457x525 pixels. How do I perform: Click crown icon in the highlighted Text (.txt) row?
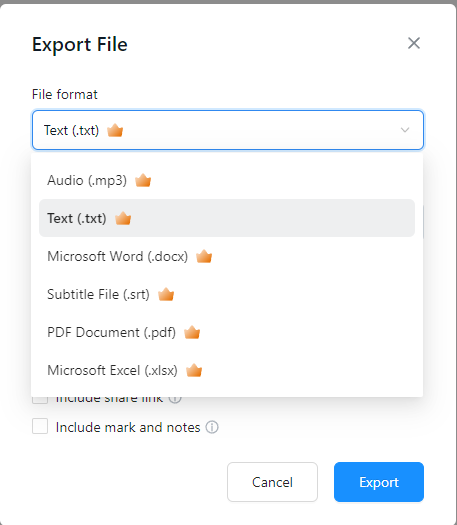click(123, 218)
